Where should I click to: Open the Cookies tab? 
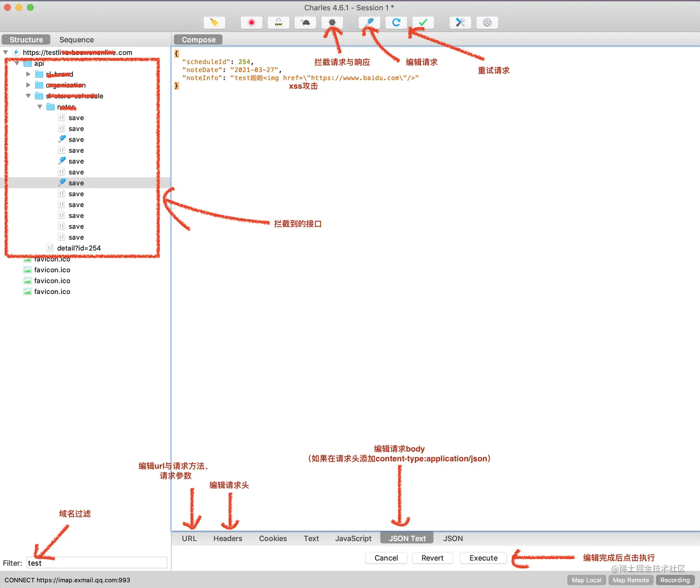point(273,538)
